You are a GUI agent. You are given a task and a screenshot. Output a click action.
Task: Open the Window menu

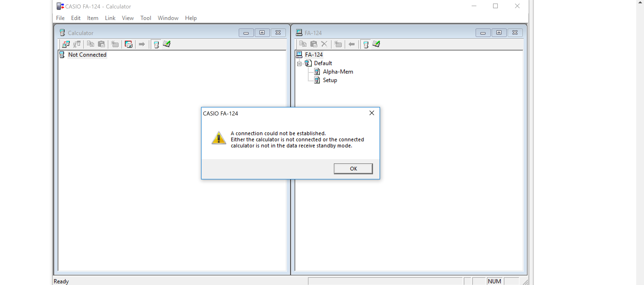pyautogui.click(x=168, y=18)
